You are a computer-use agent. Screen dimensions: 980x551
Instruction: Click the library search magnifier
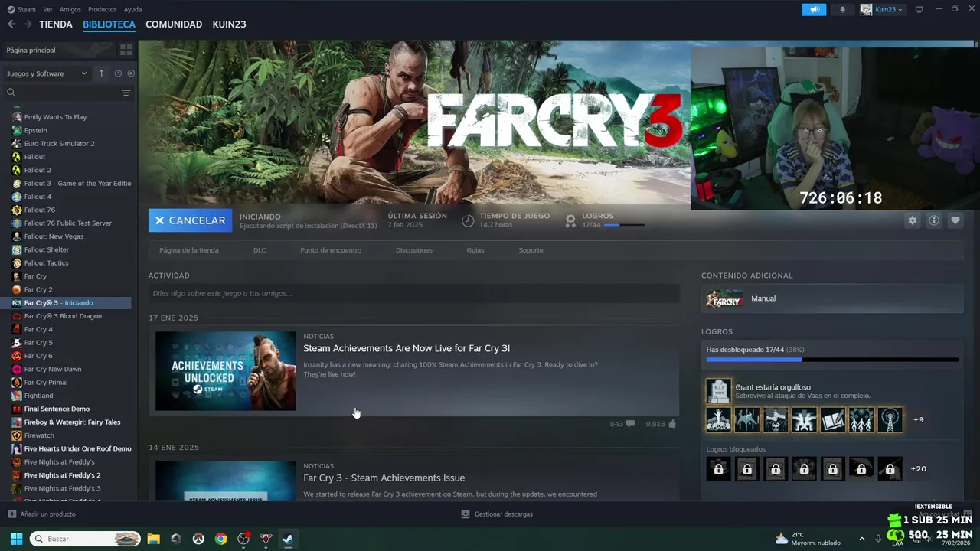tap(11, 93)
